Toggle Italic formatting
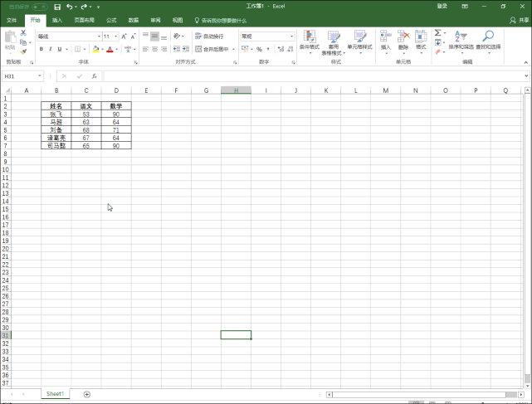The width and height of the screenshot is (532, 404). pyautogui.click(x=51, y=49)
